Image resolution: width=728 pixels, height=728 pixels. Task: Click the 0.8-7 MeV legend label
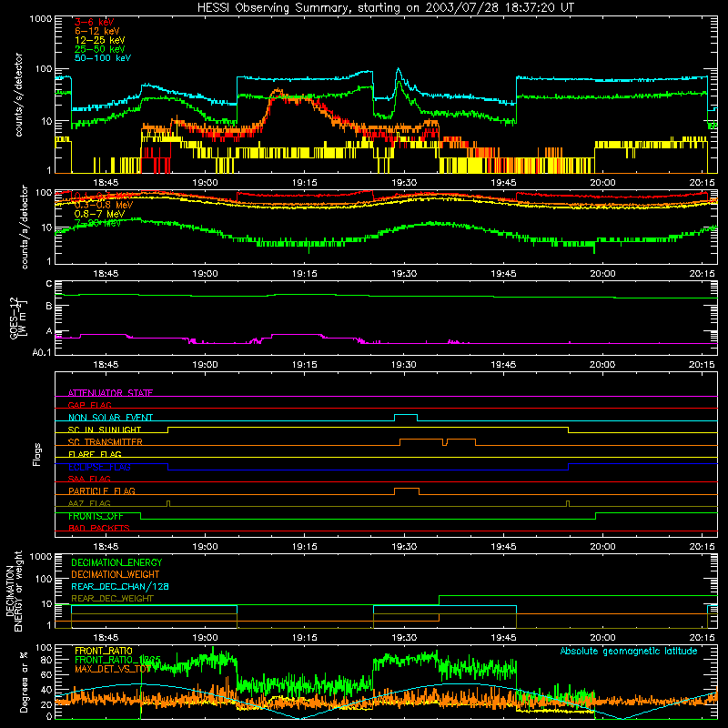coord(100,214)
